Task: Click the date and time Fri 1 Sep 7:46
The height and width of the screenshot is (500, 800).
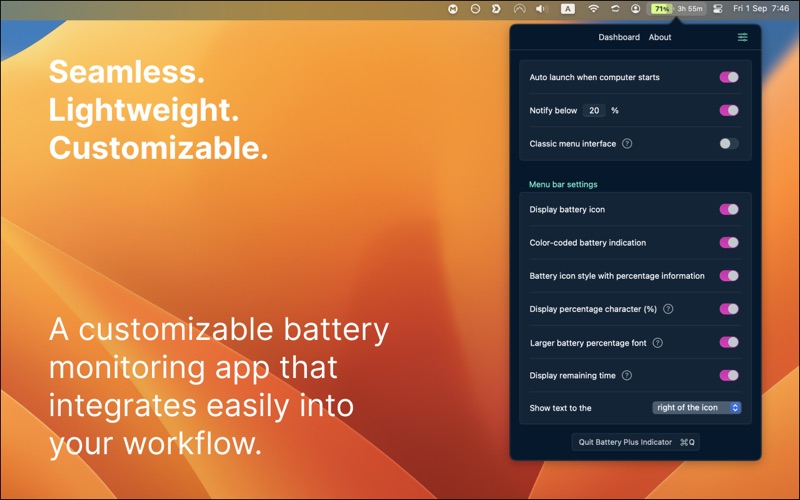Action: [761, 9]
